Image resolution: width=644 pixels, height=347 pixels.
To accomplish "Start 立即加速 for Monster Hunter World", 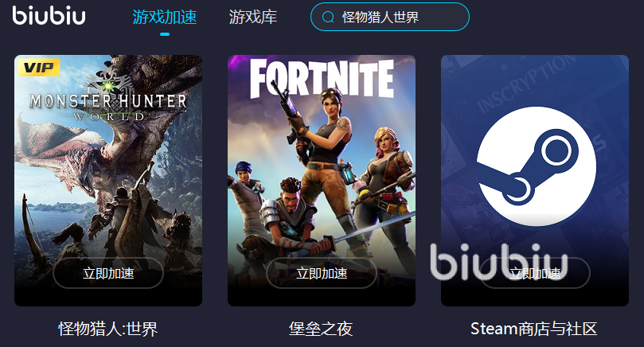I will point(108,273).
